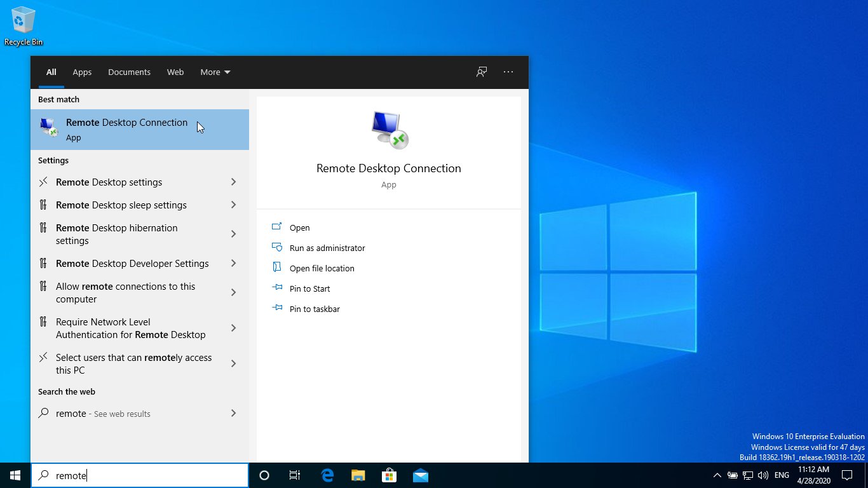Click ENG language indicator
Image resolution: width=868 pixels, height=488 pixels.
(x=782, y=475)
